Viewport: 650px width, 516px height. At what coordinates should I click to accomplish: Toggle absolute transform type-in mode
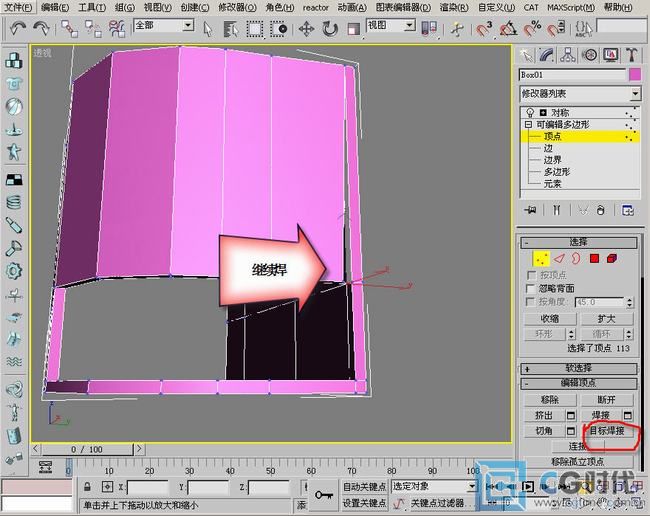pos(107,486)
